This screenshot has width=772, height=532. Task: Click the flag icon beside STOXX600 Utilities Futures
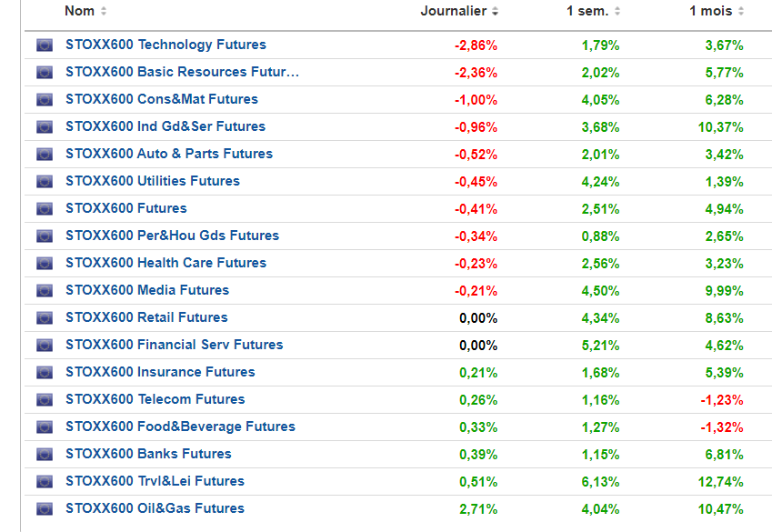[x=45, y=181]
